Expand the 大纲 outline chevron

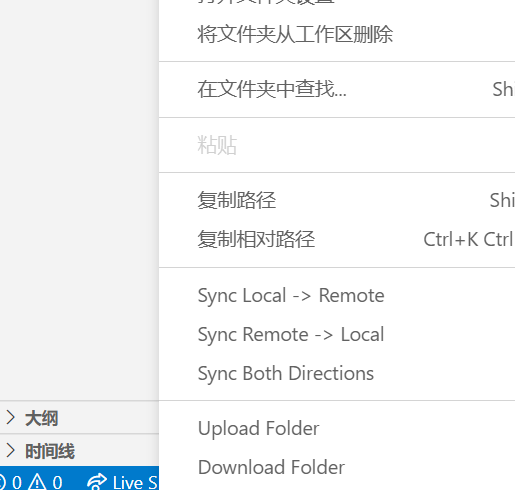[11, 417]
